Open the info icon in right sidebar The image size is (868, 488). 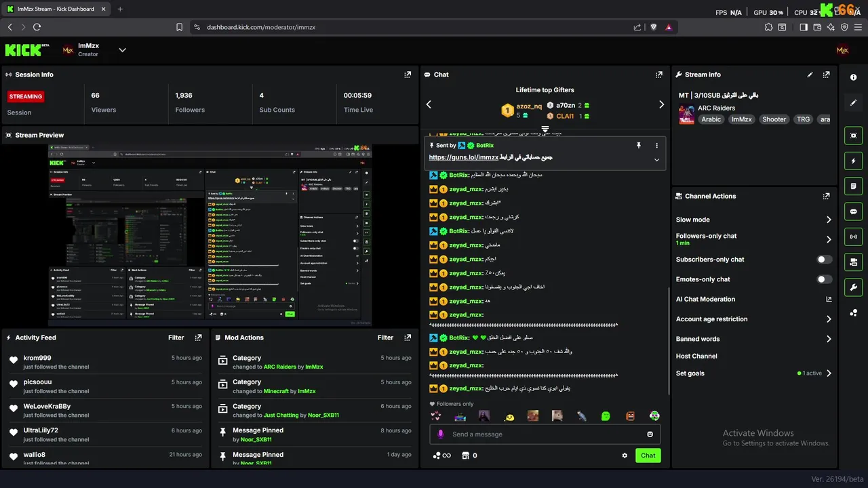point(854,77)
